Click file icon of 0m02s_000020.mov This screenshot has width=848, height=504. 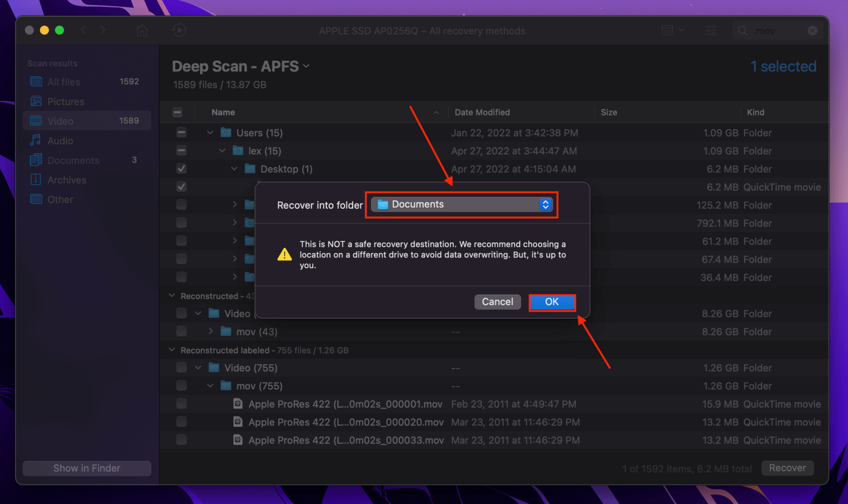[238, 422]
